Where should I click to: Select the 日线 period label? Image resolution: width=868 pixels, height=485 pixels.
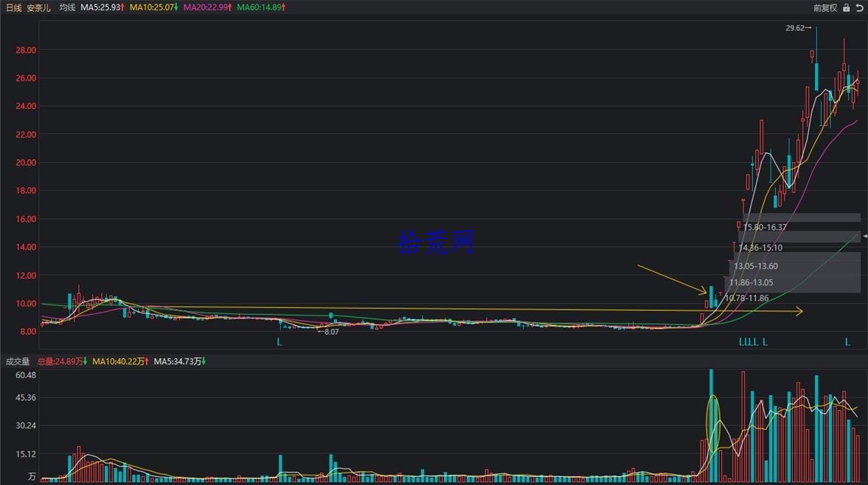click(14, 8)
